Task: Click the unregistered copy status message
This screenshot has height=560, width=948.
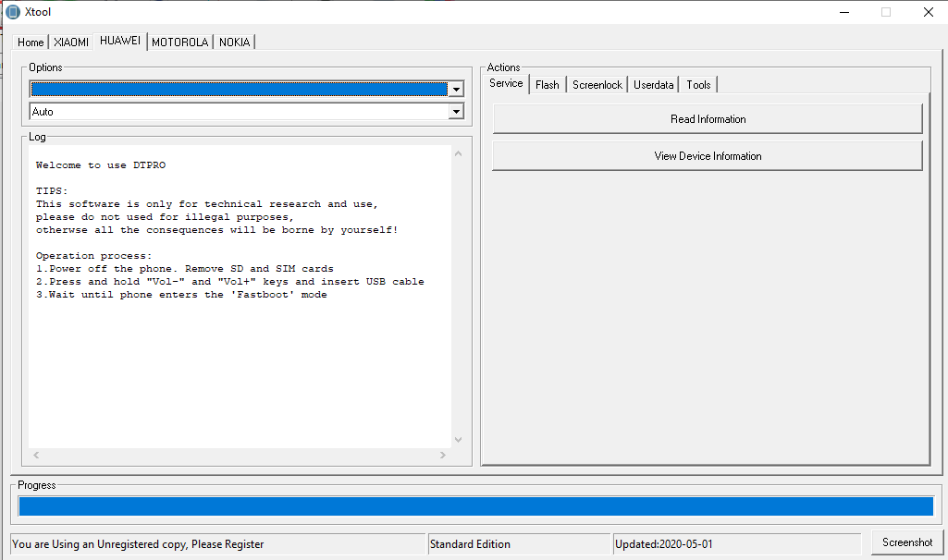Action: [139, 544]
